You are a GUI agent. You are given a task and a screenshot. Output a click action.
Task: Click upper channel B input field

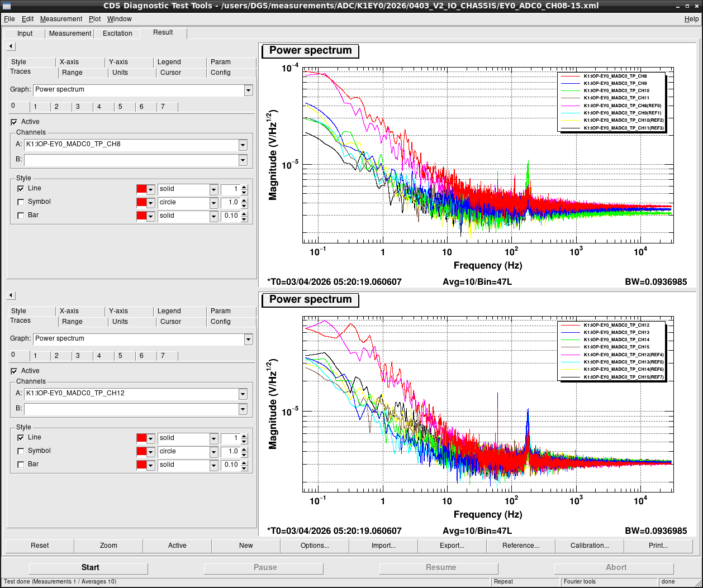coord(131,160)
